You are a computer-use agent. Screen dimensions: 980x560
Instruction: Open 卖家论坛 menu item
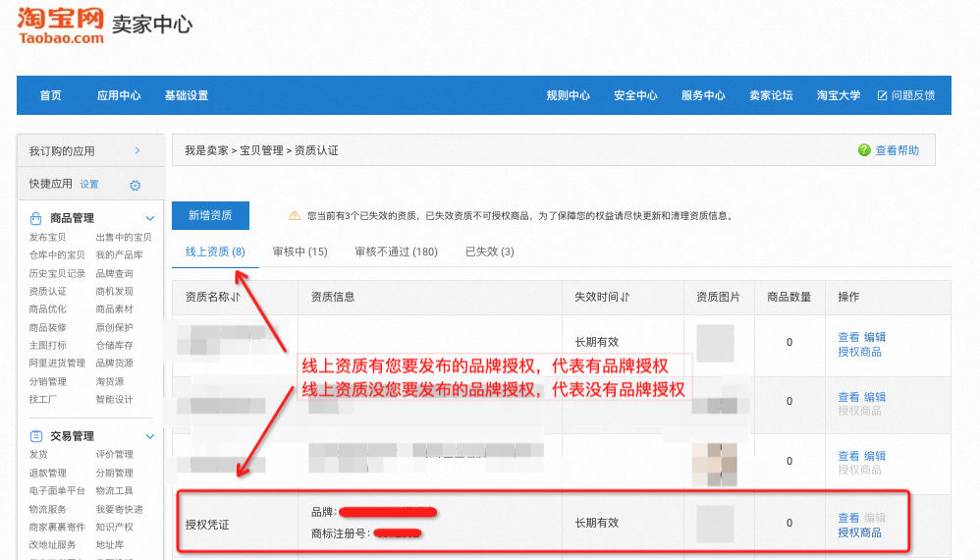(x=771, y=95)
